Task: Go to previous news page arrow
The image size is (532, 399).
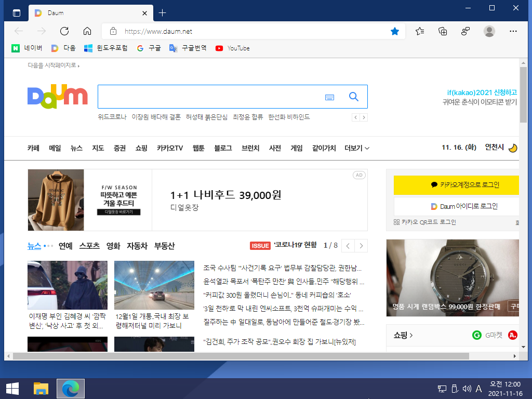Action: pos(348,246)
